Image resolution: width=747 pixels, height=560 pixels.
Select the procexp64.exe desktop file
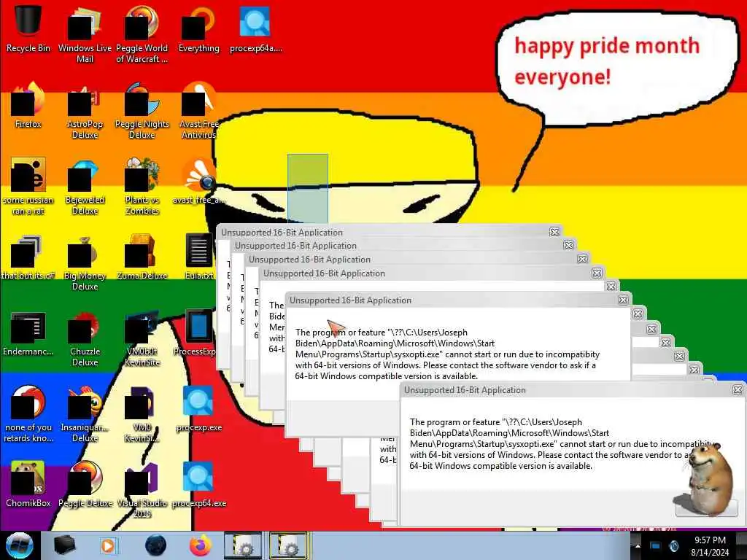point(198,485)
